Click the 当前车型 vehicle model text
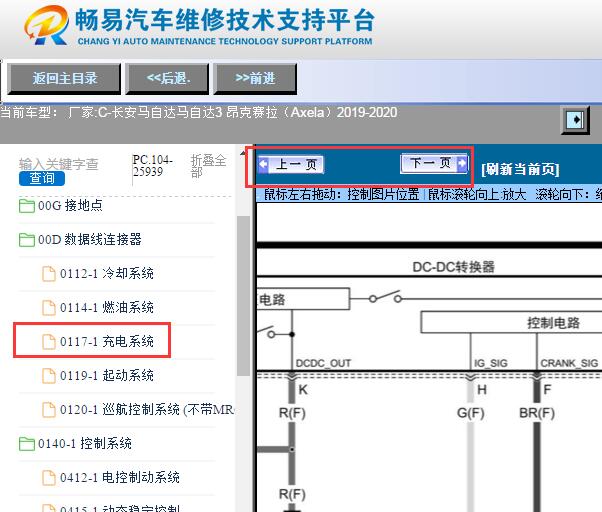Image resolution: width=602 pixels, height=512 pixels. (x=198, y=112)
